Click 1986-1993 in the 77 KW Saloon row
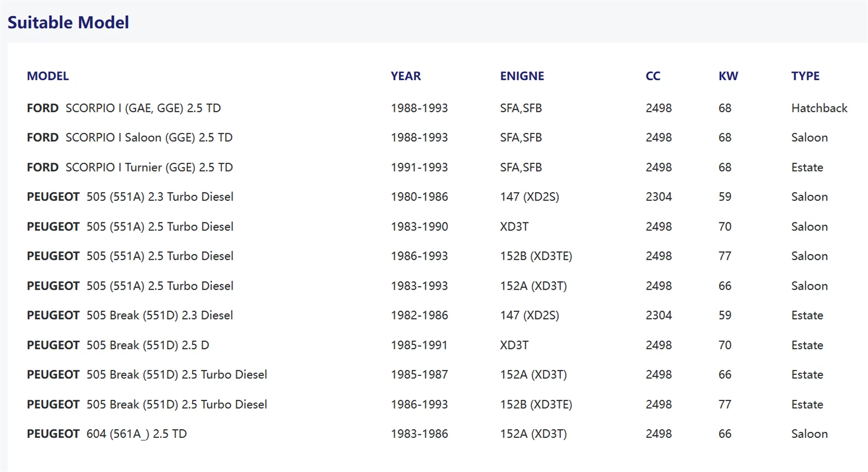The height and width of the screenshot is (472, 868). click(419, 256)
